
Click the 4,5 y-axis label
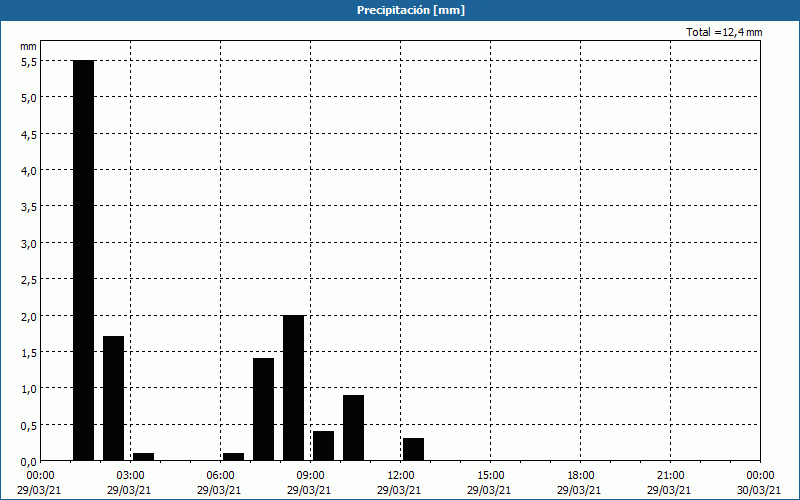click(x=29, y=134)
